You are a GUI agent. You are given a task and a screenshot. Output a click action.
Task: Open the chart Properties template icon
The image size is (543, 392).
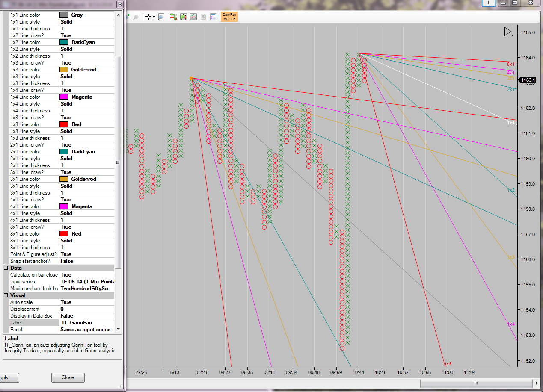213,17
